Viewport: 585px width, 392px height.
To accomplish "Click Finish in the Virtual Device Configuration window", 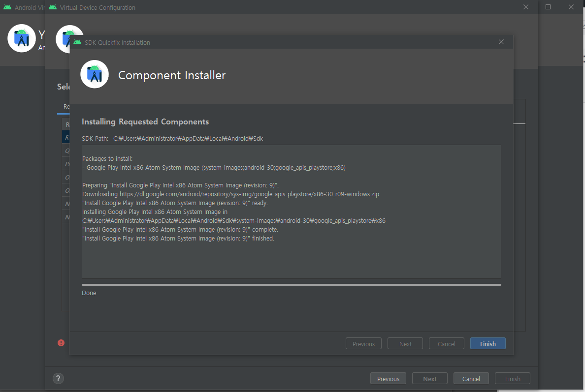I will pos(512,379).
